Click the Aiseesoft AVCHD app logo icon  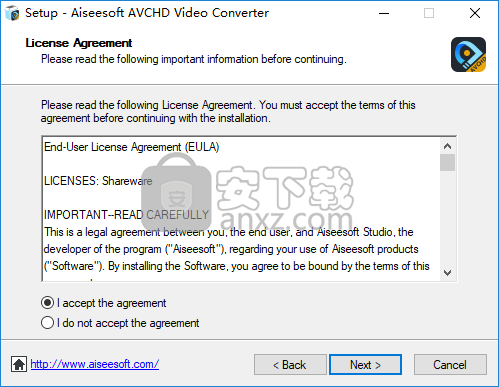click(468, 54)
